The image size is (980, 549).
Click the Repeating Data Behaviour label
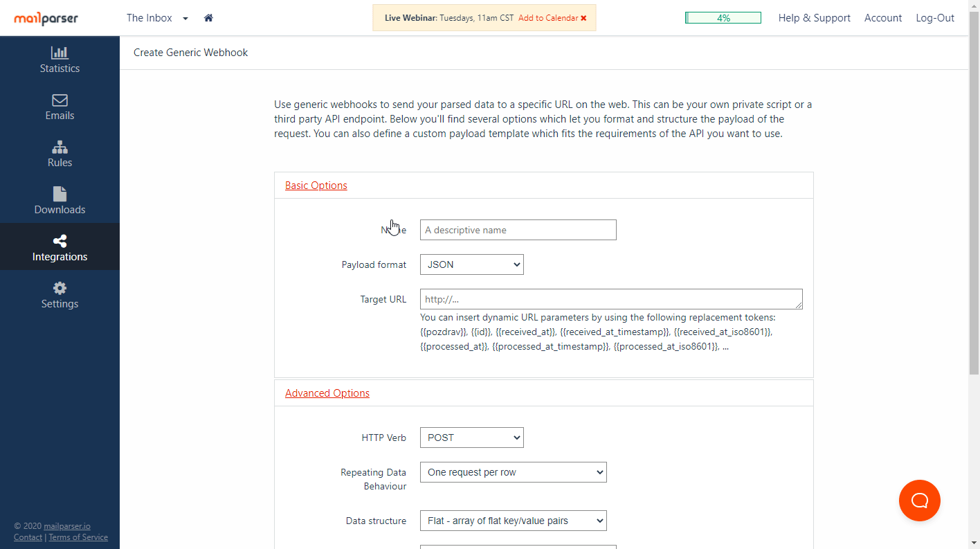374,479
